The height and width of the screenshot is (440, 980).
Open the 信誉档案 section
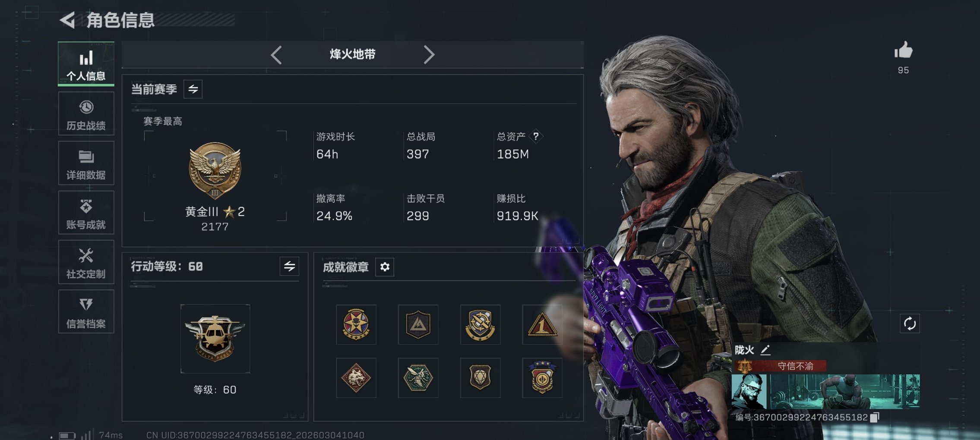coord(86,312)
